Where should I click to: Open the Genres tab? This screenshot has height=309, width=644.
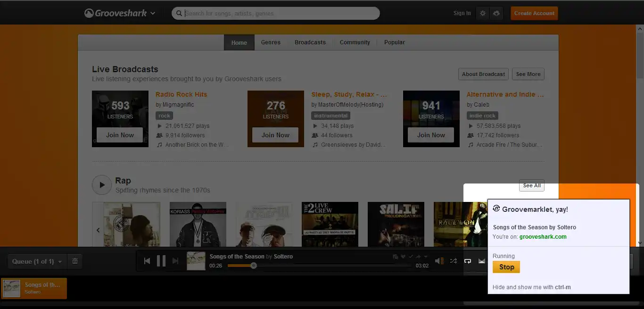(x=271, y=42)
